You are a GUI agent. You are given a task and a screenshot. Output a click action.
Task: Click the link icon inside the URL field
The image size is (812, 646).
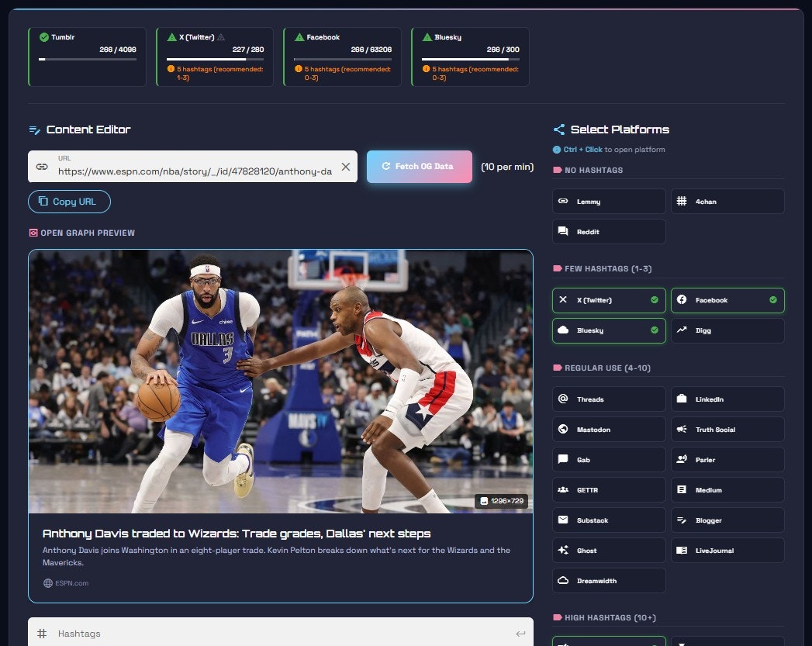point(43,166)
